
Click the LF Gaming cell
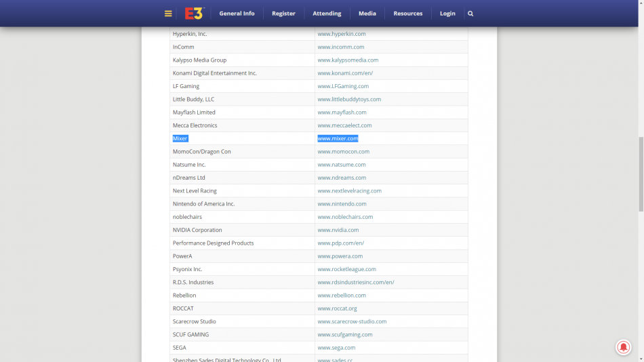tap(242, 86)
